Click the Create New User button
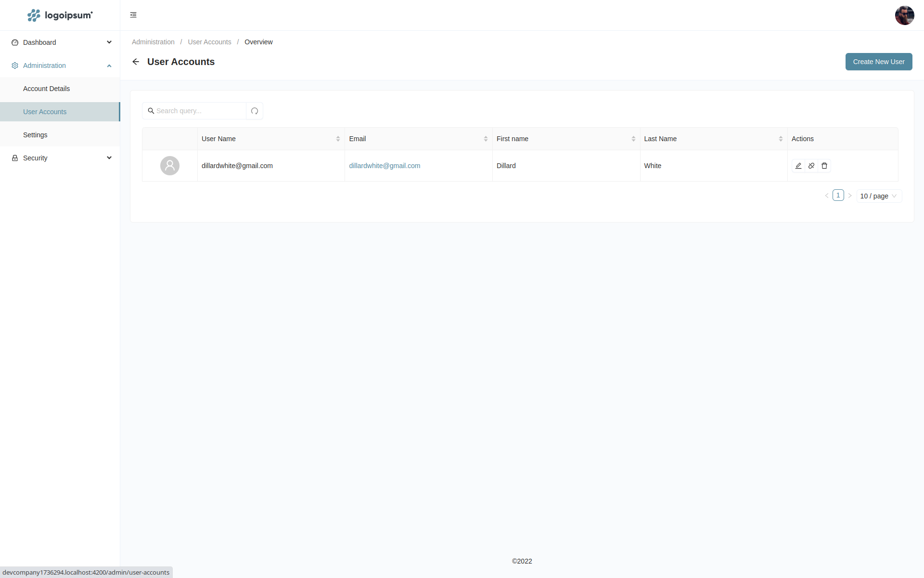Screen dimensions: 924x578 point(878,62)
